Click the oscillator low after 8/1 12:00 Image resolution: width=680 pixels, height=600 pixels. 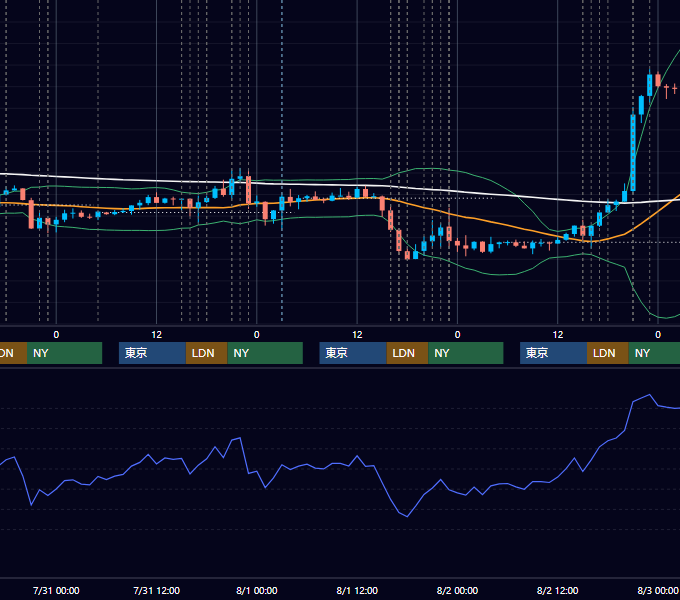tap(407, 516)
